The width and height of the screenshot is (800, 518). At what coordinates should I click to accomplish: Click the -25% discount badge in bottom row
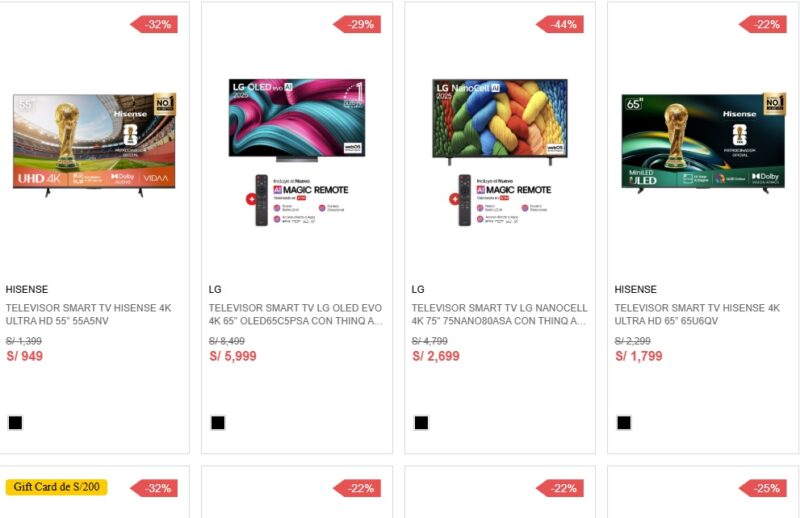(763, 488)
